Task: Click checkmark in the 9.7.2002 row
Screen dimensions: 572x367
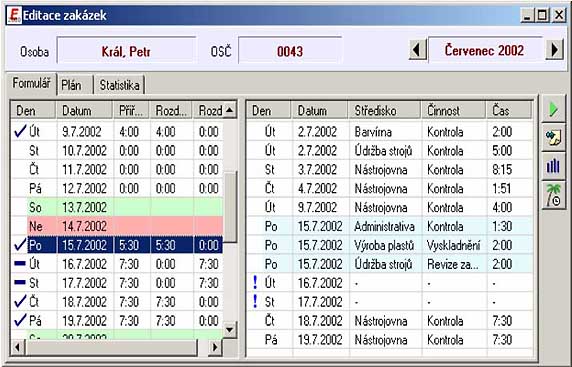Action: tap(20, 131)
